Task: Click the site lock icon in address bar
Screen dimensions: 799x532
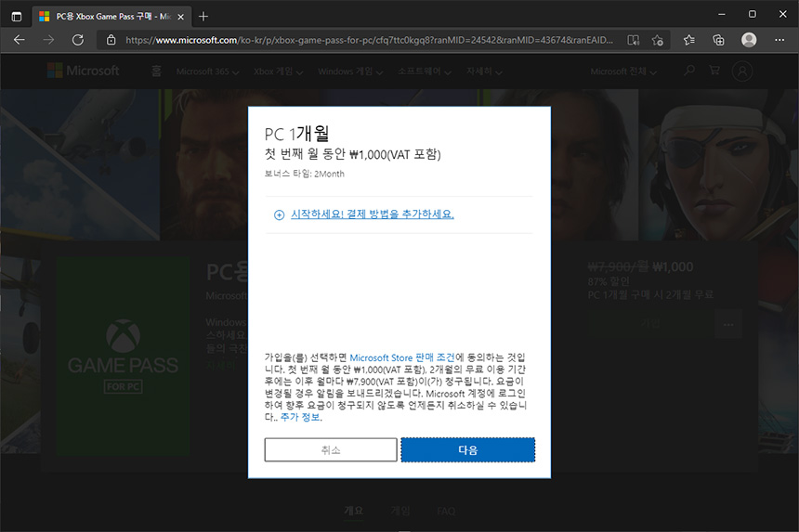Action: coord(111,40)
